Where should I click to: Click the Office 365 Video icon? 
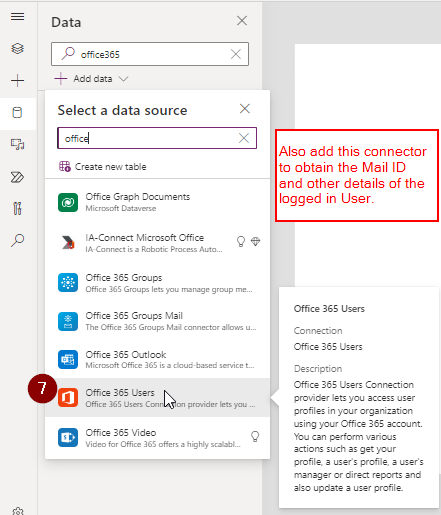tap(68, 438)
